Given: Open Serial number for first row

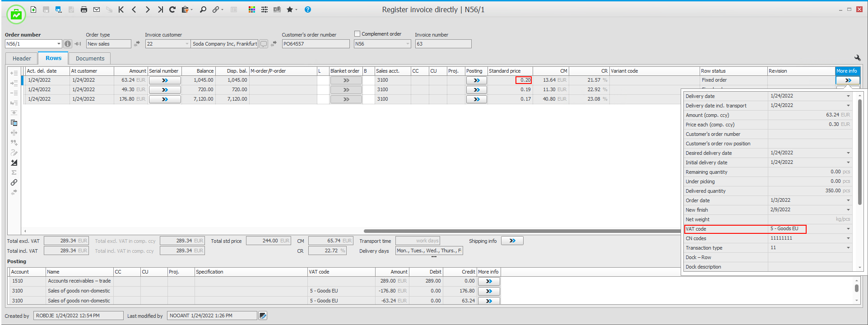Looking at the screenshot, I should click(x=165, y=80).
